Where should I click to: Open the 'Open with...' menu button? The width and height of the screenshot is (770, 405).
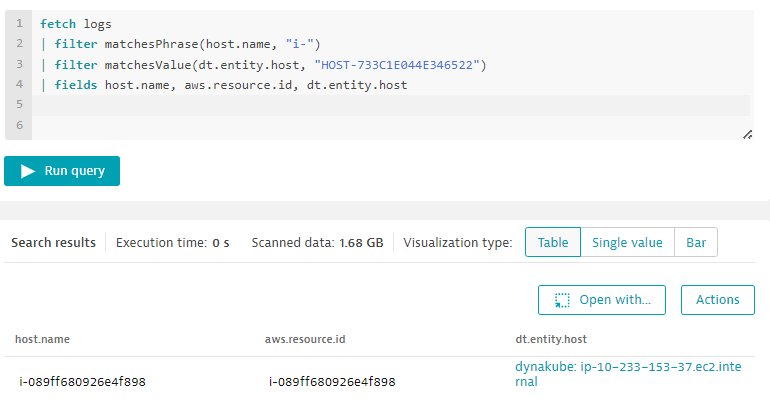click(x=601, y=299)
